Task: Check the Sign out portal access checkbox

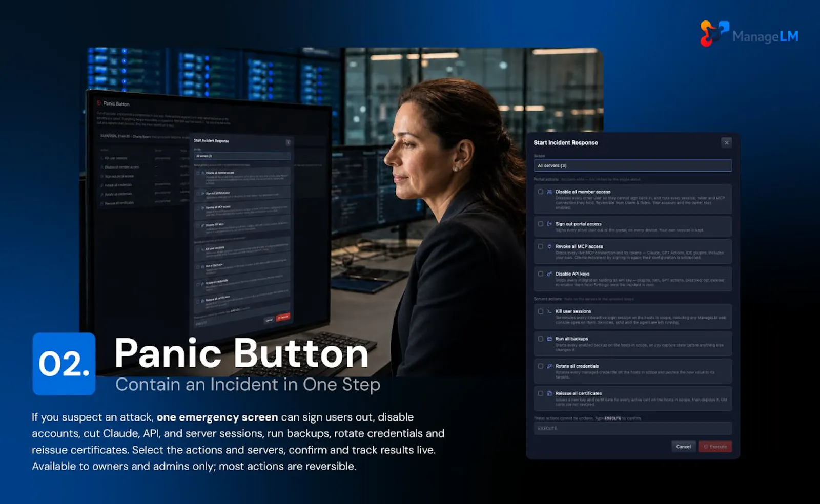Action: 540,224
